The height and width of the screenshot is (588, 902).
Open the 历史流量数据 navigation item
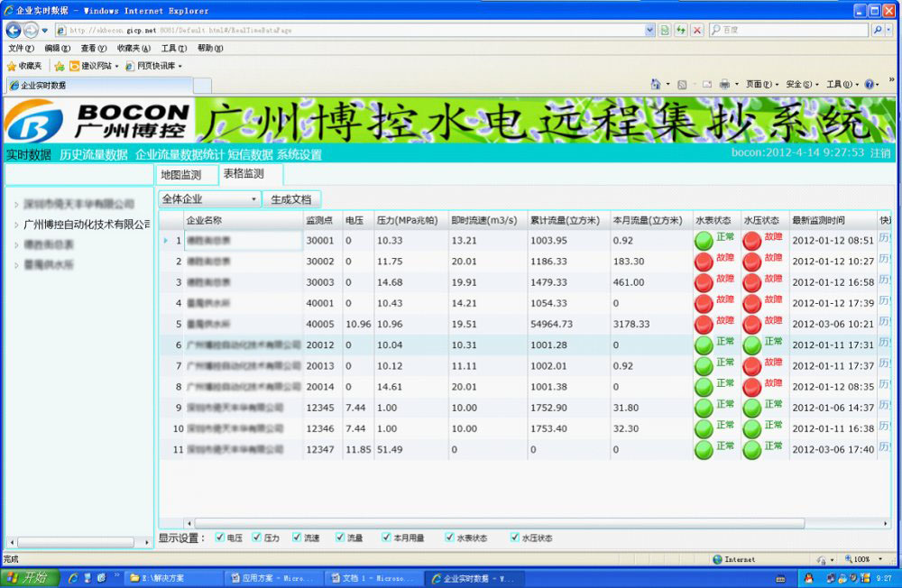pyautogui.click(x=94, y=154)
